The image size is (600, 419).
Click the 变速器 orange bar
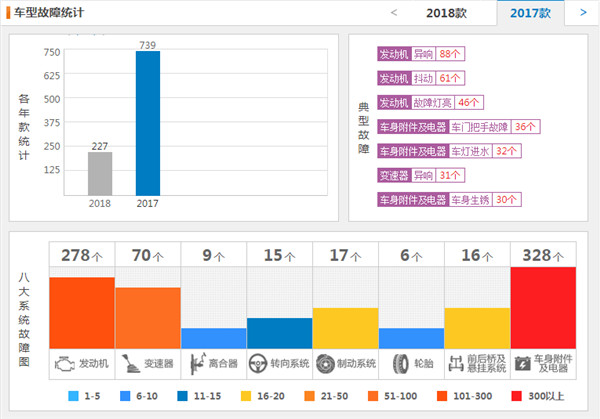[x=148, y=318]
